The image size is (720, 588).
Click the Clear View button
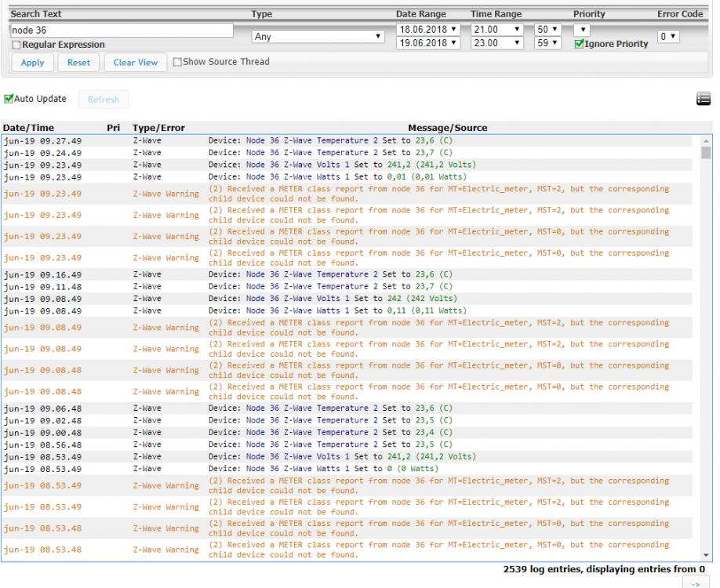coord(136,63)
